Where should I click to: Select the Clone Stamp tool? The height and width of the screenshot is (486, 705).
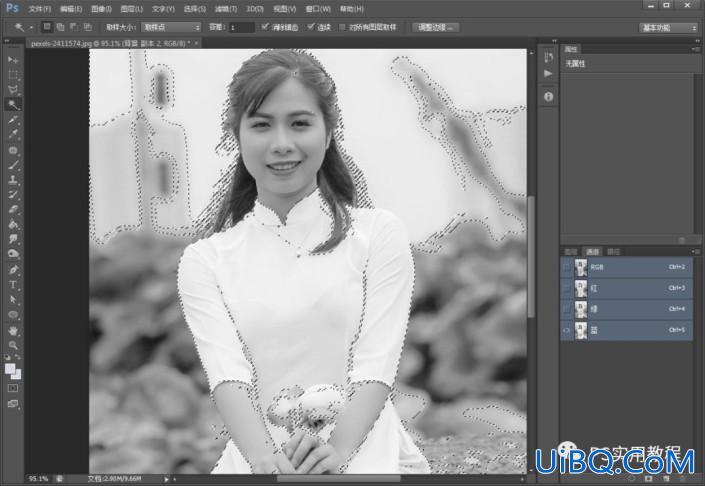coord(13,179)
